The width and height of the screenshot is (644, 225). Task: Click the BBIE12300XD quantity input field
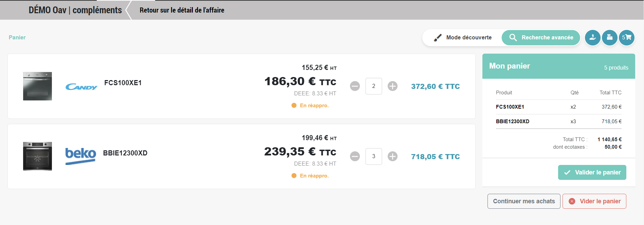coord(373,156)
